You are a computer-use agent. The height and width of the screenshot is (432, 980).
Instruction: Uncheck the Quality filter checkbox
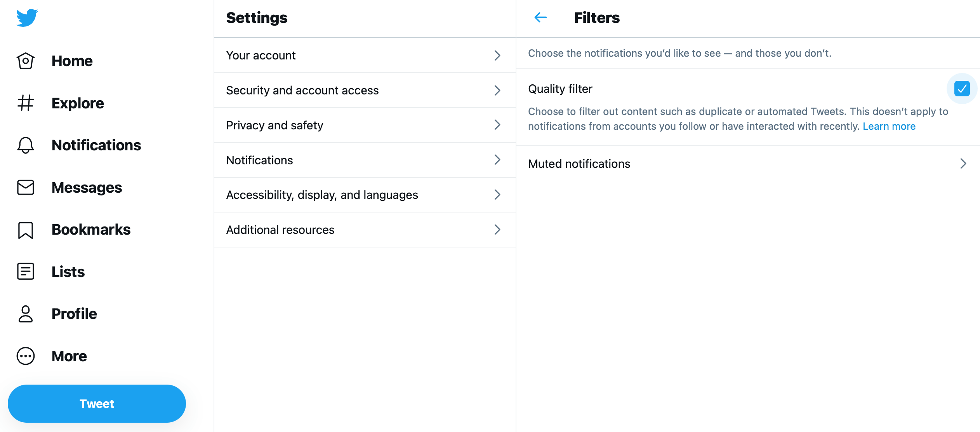[x=962, y=89]
